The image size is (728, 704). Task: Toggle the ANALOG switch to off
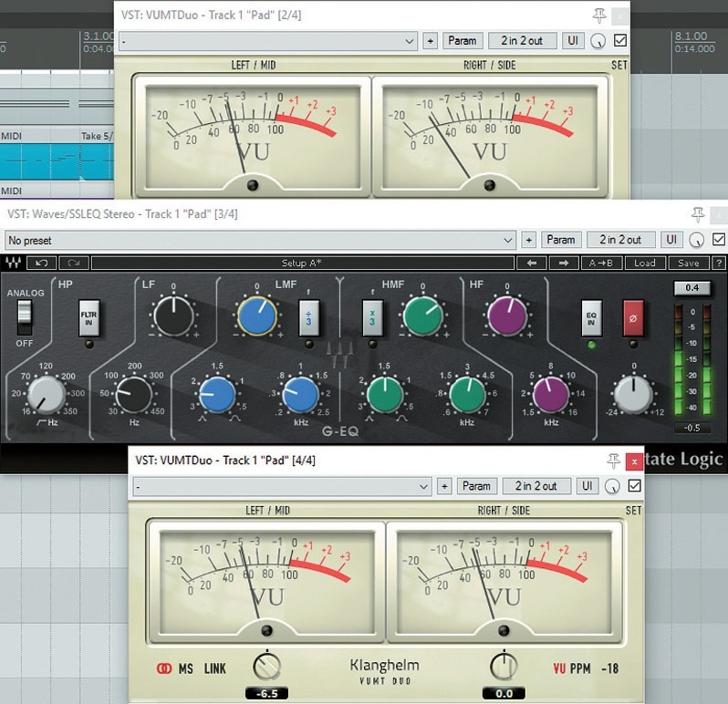[24, 317]
